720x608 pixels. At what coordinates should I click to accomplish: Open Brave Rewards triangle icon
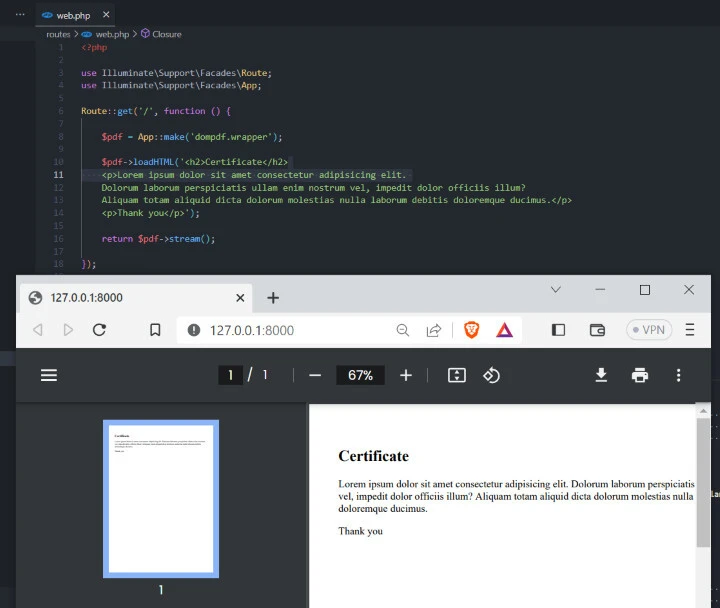tap(505, 330)
